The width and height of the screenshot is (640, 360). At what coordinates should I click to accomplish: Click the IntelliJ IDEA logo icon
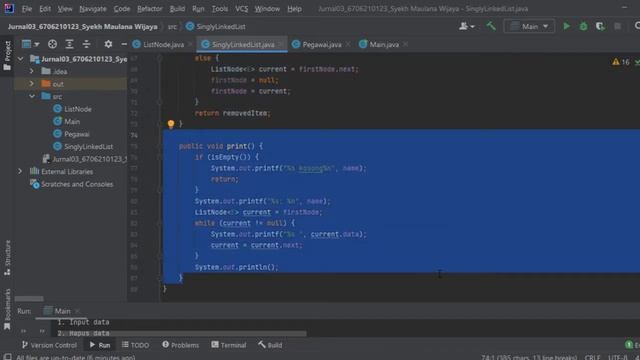[9, 9]
